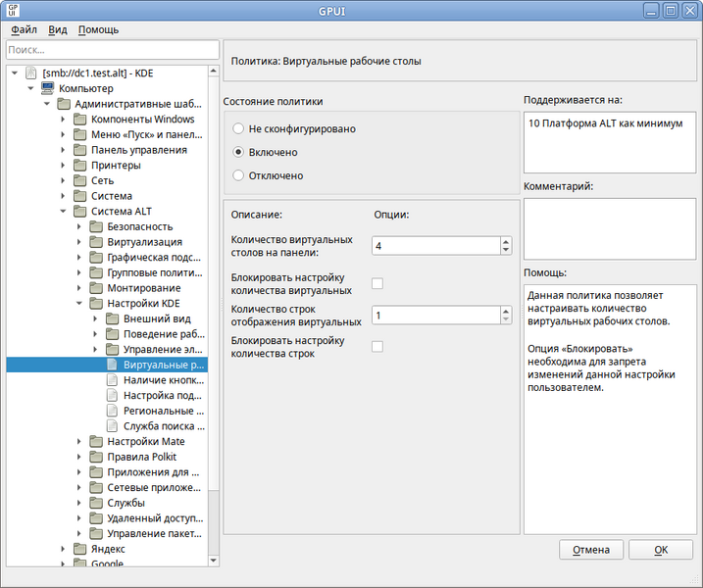Expand the Панель управления folder
703x588 pixels.
click(x=63, y=150)
